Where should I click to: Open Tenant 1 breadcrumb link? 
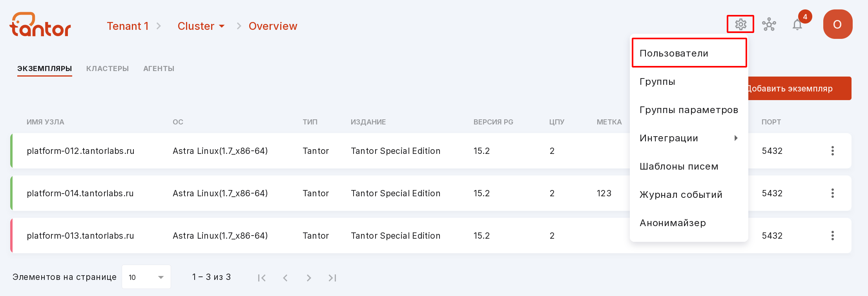click(x=128, y=26)
